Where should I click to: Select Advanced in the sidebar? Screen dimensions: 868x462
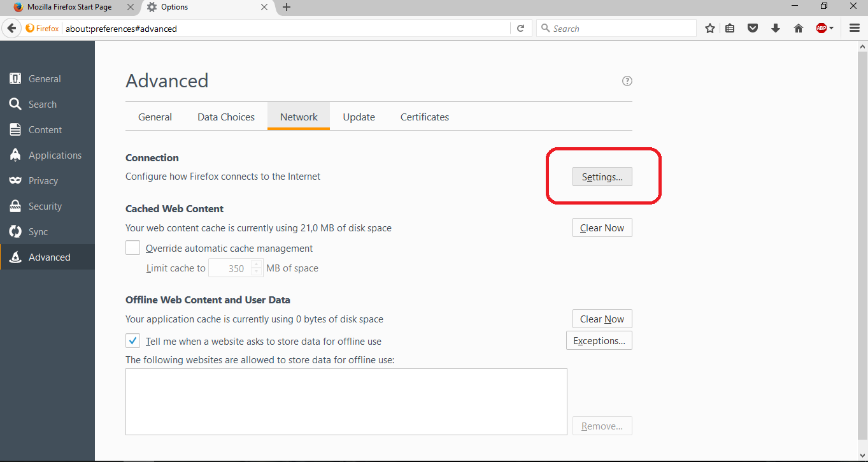pyautogui.click(x=47, y=257)
